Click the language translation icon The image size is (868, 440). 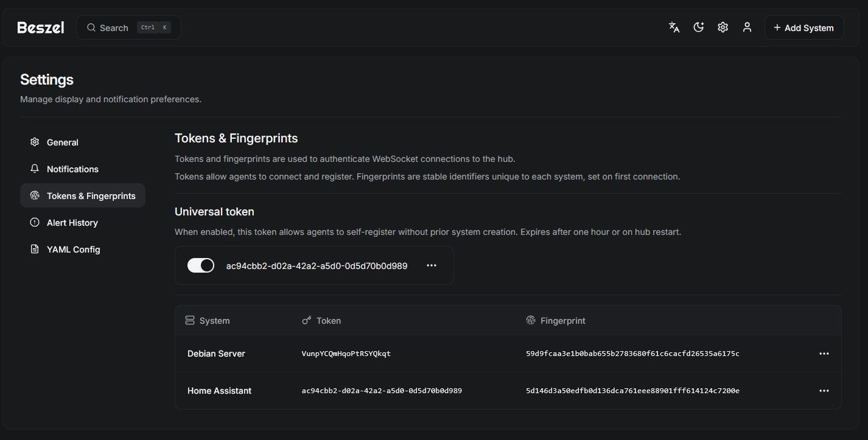click(x=674, y=27)
